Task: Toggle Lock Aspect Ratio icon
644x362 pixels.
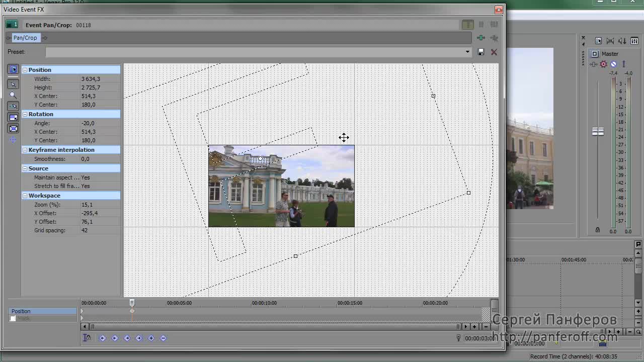Action: [x=14, y=117]
